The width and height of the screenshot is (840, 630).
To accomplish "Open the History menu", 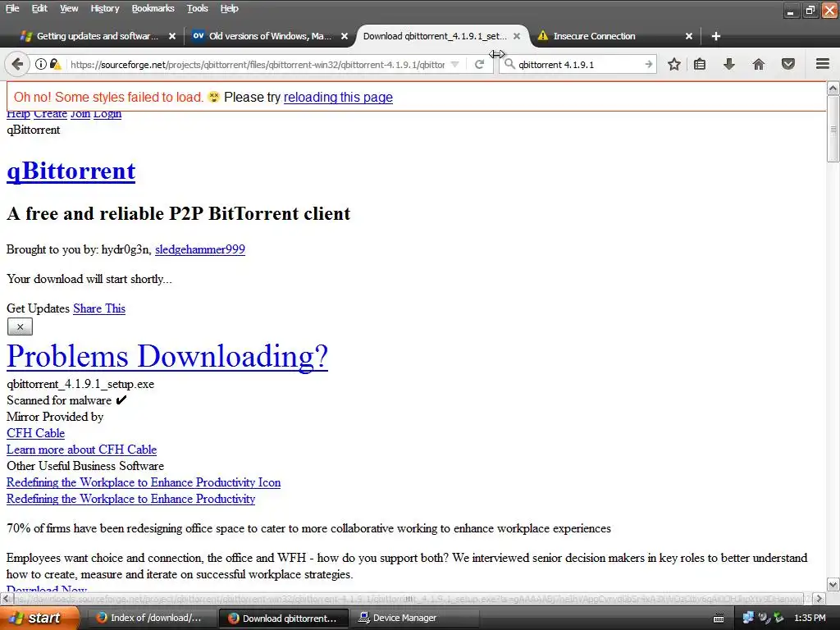I will 104,8.
